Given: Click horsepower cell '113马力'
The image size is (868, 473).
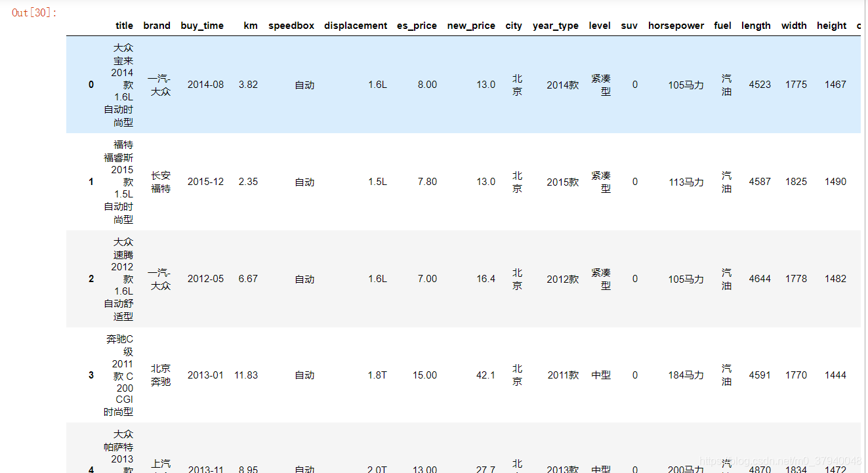Looking at the screenshot, I should coord(686,182).
